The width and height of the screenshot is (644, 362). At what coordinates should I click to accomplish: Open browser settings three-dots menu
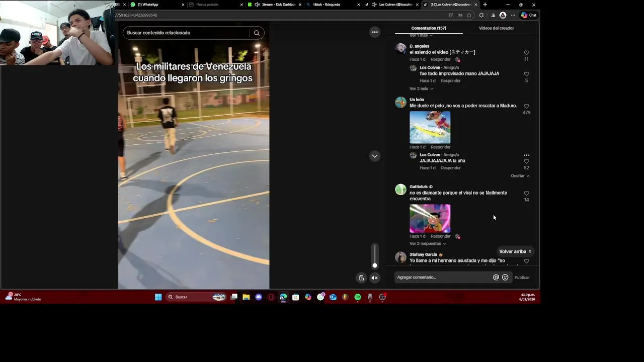[513, 16]
